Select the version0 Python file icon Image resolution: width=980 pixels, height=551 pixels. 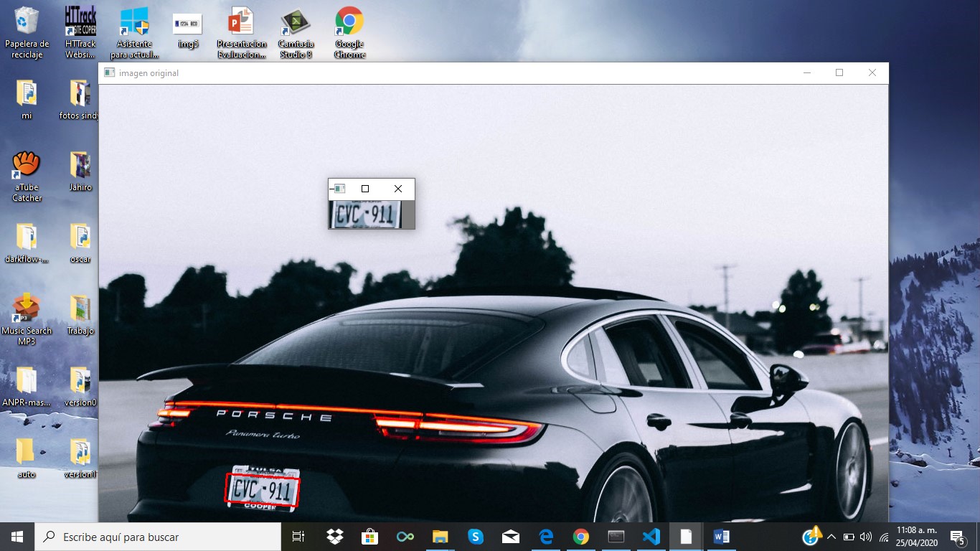80,387
